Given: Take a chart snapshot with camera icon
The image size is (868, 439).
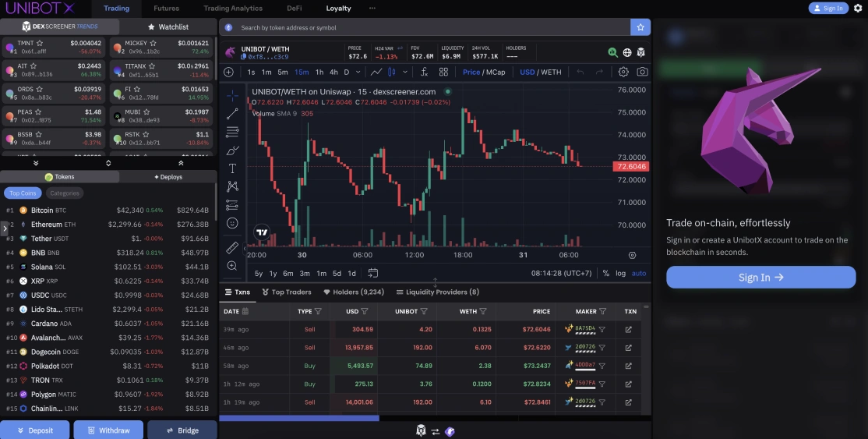Looking at the screenshot, I should point(642,72).
